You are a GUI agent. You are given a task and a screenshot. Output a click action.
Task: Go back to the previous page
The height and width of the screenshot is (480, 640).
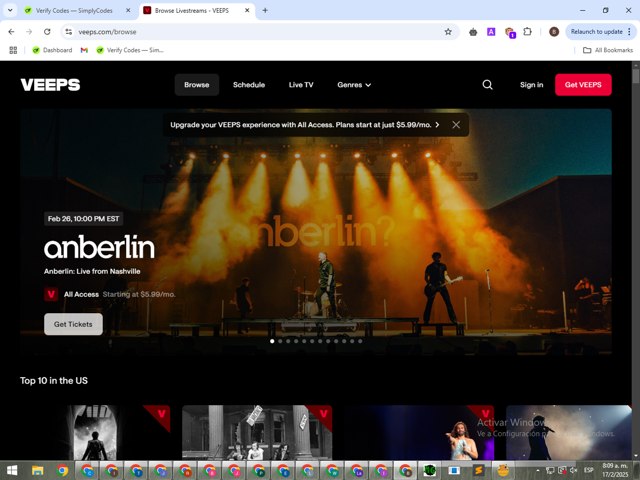[x=11, y=32]
